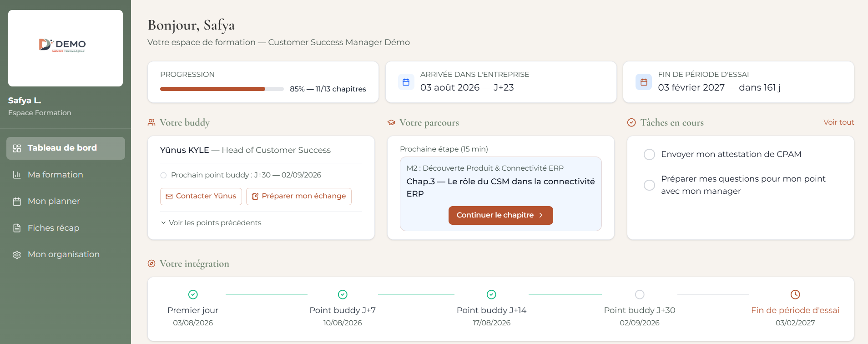Open the Voir tout tasks link

click(x=838, y=122)
